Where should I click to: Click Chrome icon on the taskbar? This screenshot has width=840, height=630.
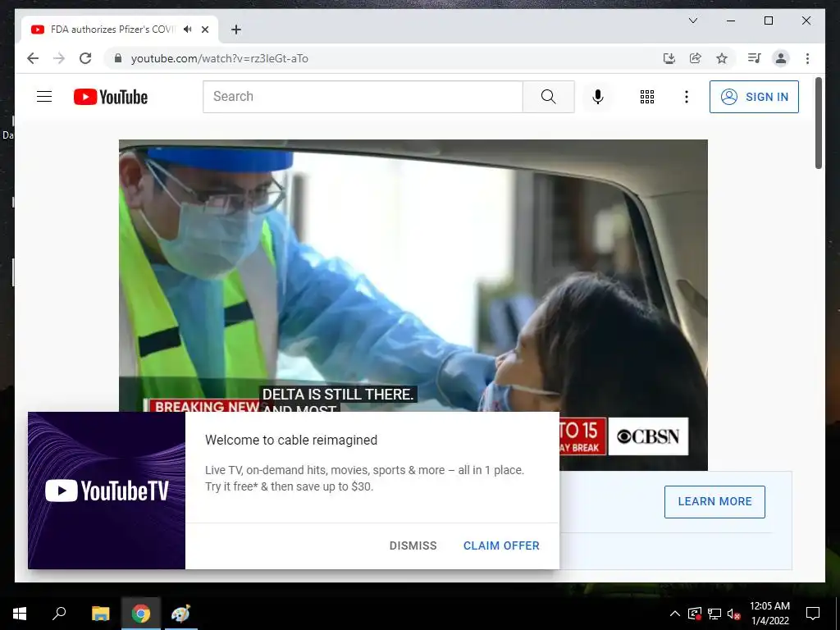pos(141,614)
